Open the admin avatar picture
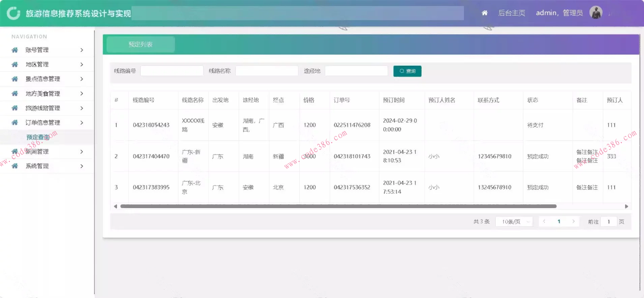This screenshot has width=644, height=298. pyautogui.click(x=596, y=12)
